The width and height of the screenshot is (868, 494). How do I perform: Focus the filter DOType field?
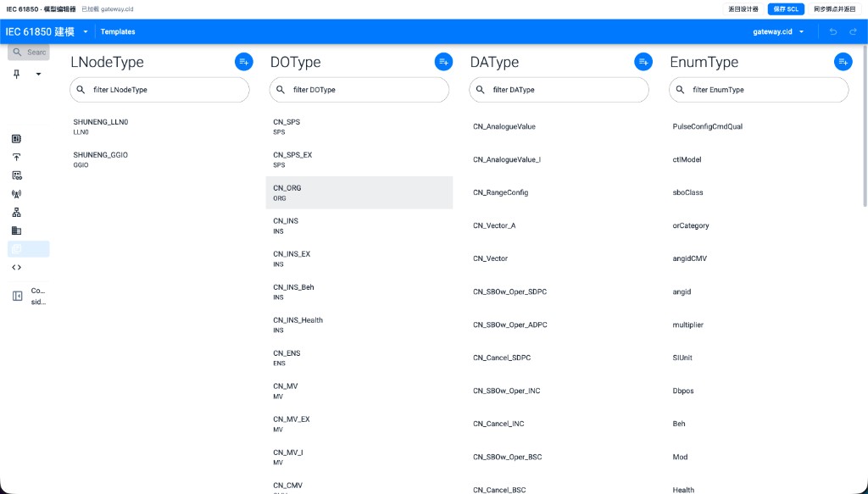tap(359, 90)
